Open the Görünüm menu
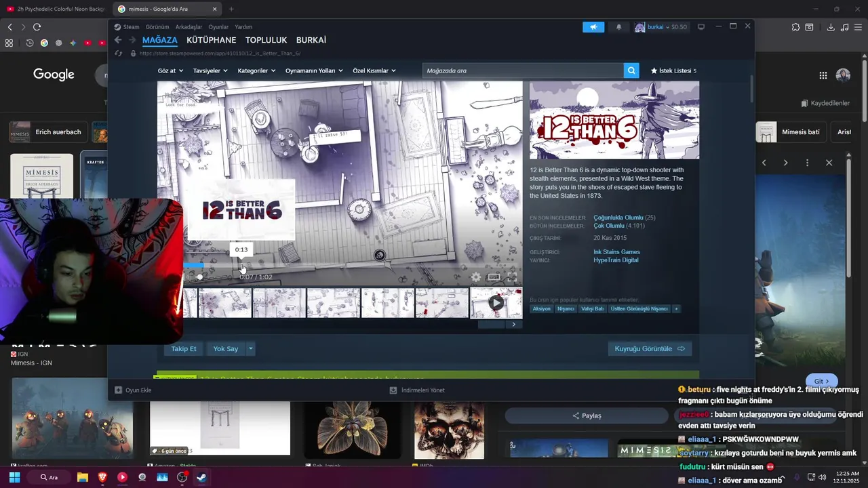 [x=157, y=27]
